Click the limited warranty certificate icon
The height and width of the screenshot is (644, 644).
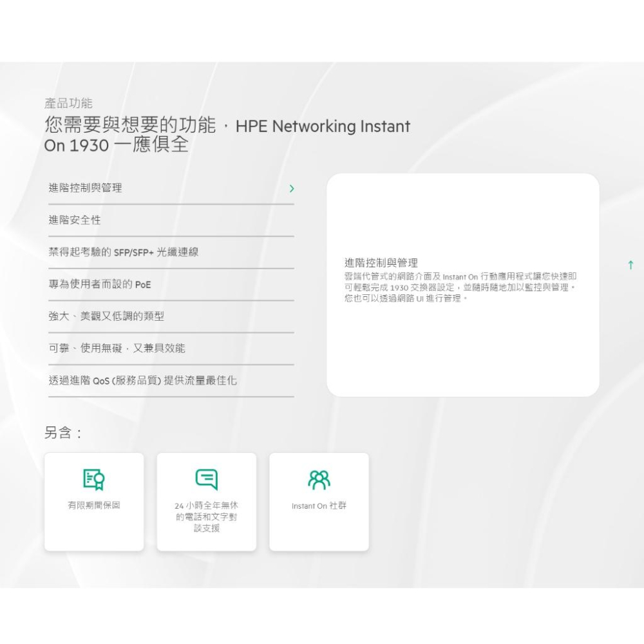point(94,479)
